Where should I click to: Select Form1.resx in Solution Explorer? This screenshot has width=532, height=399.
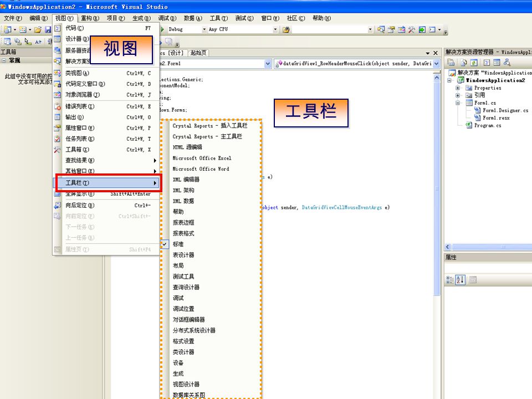(x=496, y=117)
